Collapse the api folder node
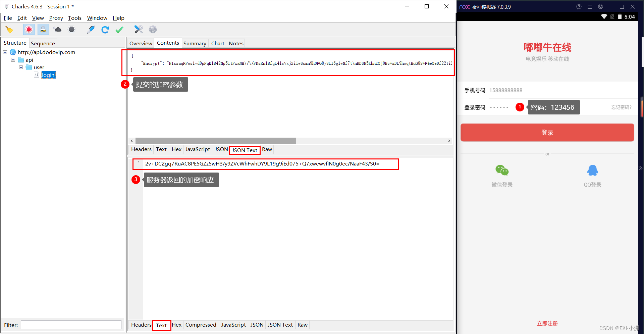The height and width of the screenshot is (334, 644). coord(13,59)
